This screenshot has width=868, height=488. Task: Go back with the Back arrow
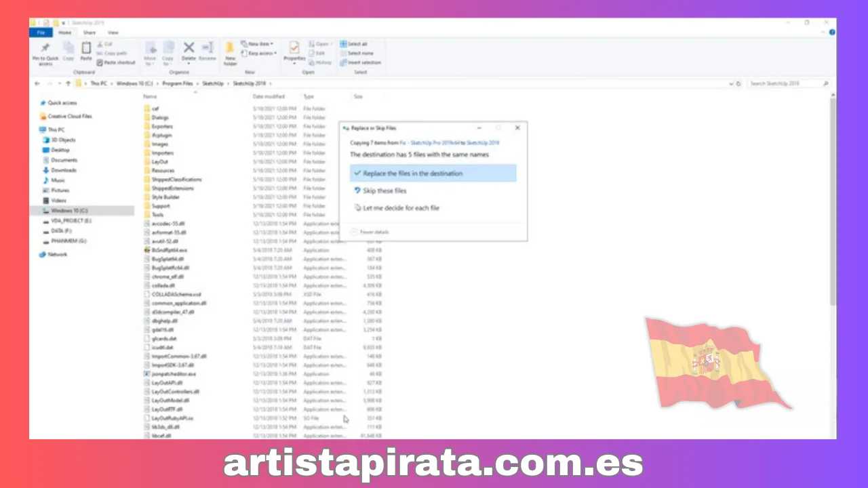tap(38, 83)
